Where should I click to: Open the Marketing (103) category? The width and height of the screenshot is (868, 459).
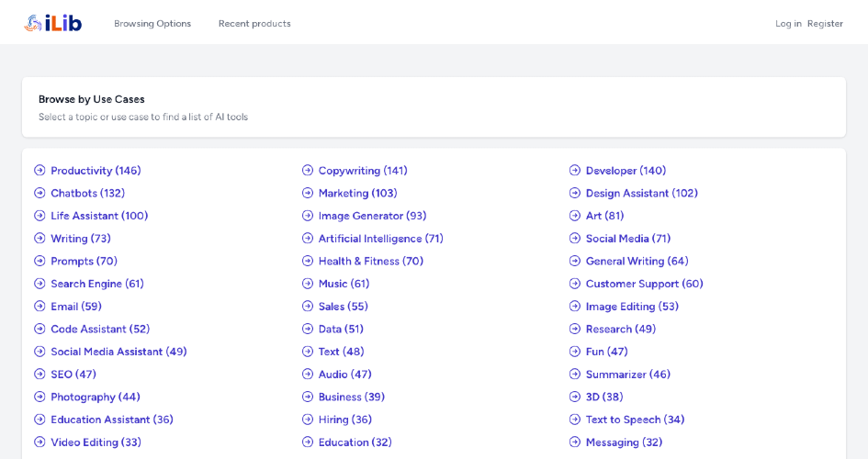click(357, 194)
